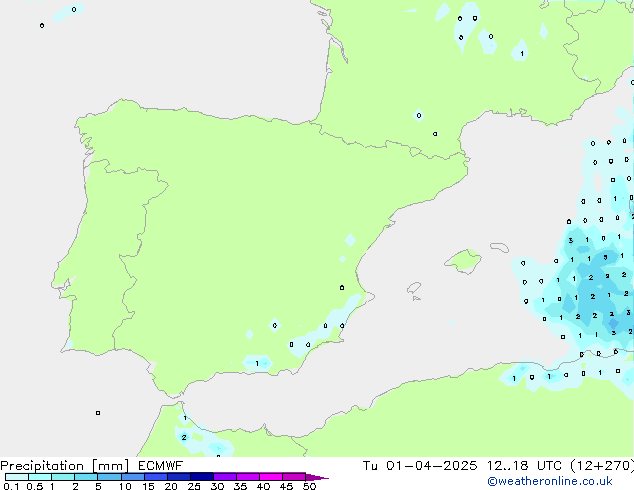Pick the magenta 40–45 mm legend swatch
The height and width of the screenshot is (490, 634).
click(x=271, y=477)
